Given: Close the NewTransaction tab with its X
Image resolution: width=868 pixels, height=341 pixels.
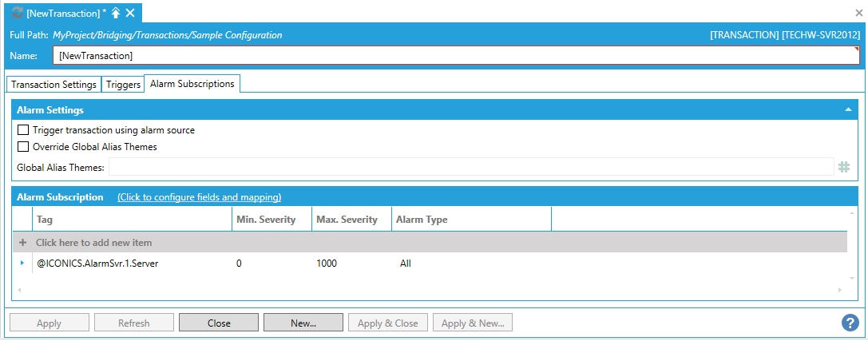Looking at the screenshot, I should 130,13.
